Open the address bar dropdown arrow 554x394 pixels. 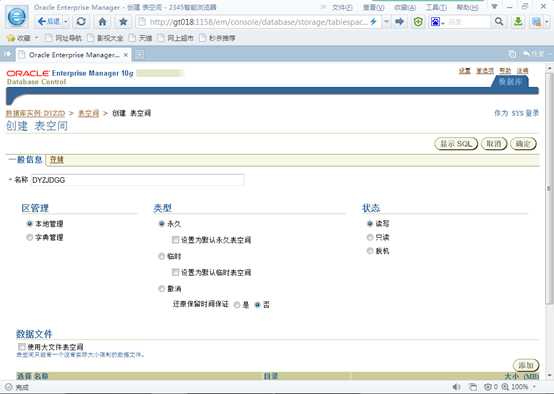386,22
